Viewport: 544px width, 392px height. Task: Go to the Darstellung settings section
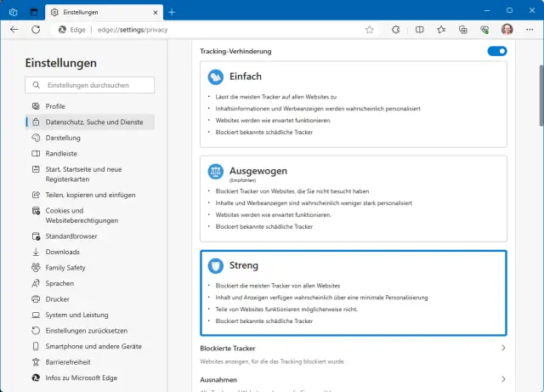click(x=63, y=138)
